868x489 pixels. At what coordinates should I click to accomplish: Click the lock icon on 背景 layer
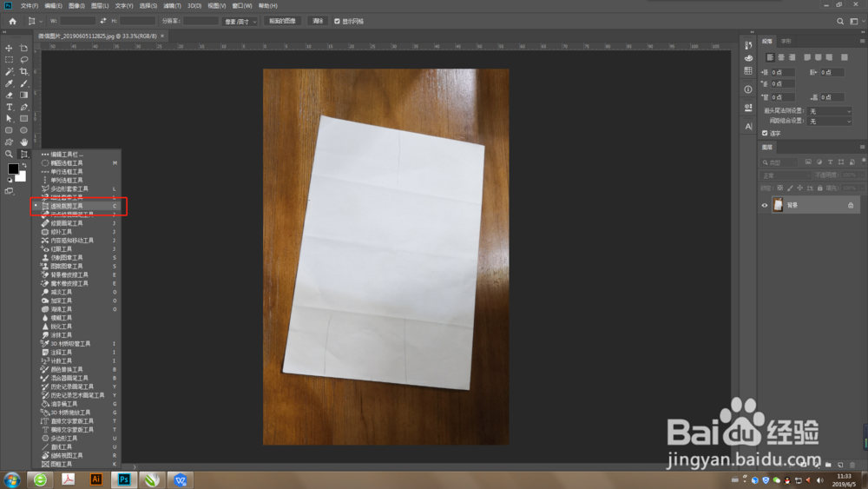851,206
